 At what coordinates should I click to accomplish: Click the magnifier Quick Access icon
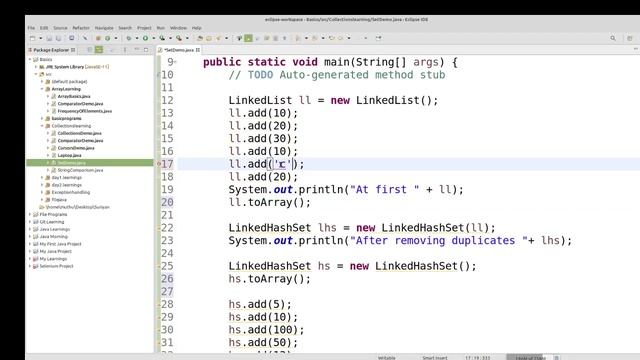click(613, 38)
